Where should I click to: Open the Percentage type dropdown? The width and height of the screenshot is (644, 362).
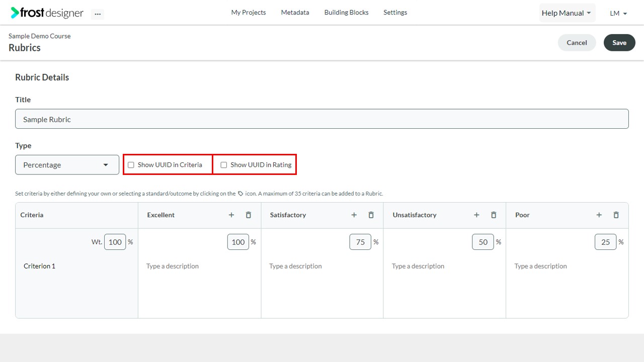(67, 165)
